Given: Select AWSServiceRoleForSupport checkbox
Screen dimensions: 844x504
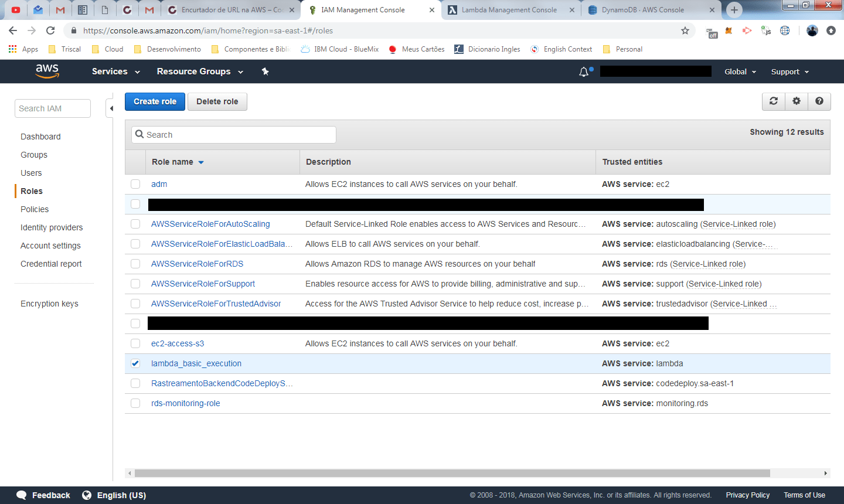Looking at the screenshot, I should [x=135, y=284].
